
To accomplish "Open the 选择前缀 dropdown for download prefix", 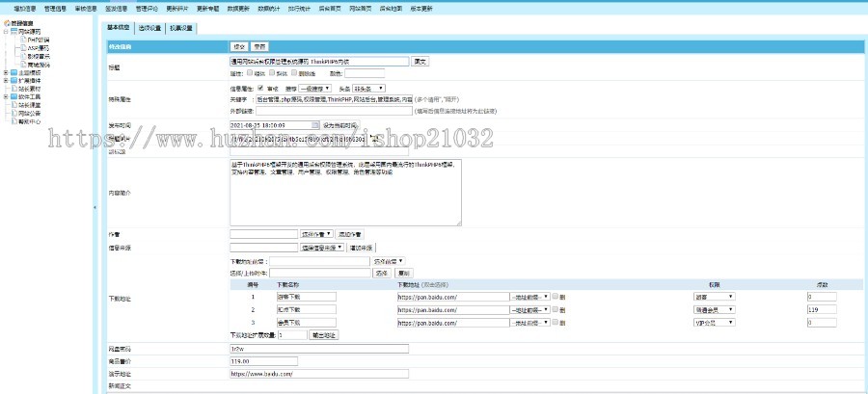I will click(x=390, y=261).
